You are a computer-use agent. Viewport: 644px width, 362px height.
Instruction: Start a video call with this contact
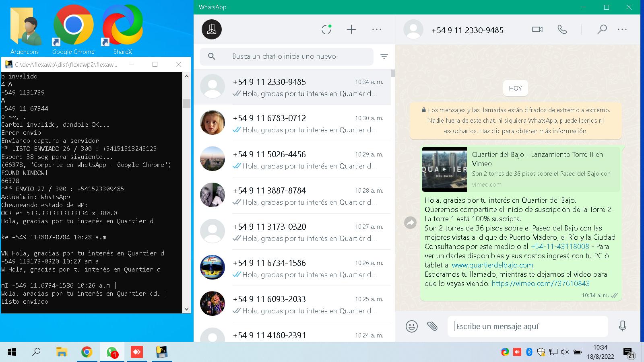pos(537,29)
